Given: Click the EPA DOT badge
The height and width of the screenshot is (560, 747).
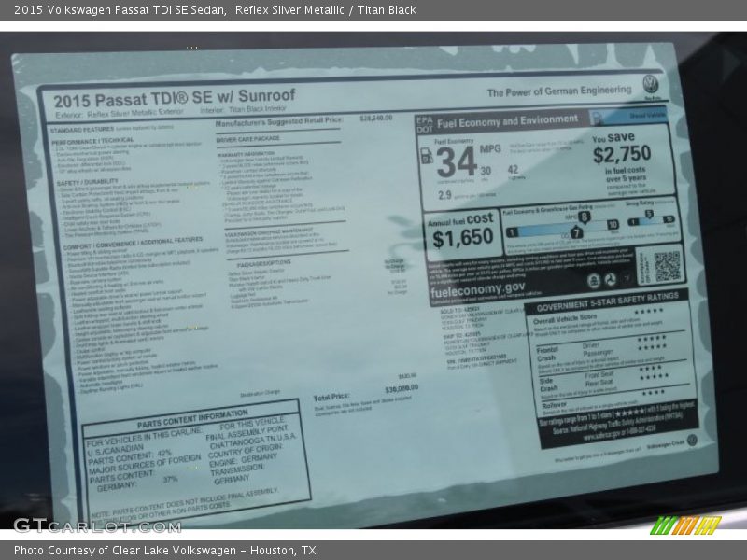Looking at the screenshot, I should [425, 124].
